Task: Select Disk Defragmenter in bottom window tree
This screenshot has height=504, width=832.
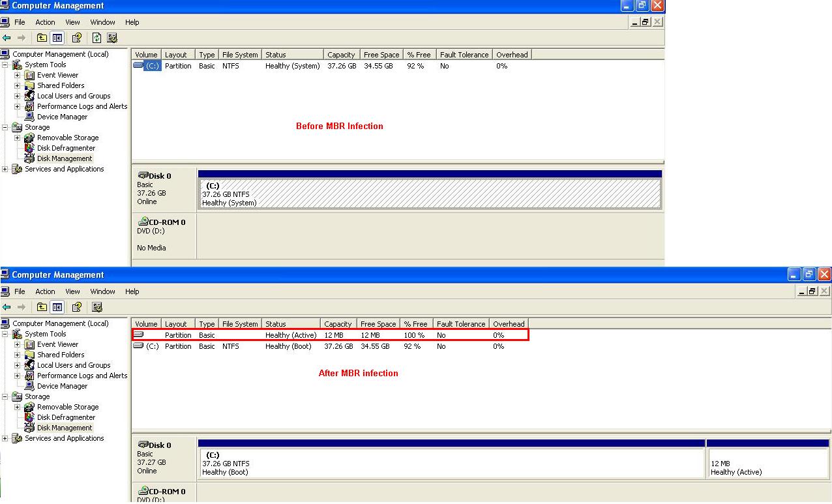Action: (x=66, y=417)
